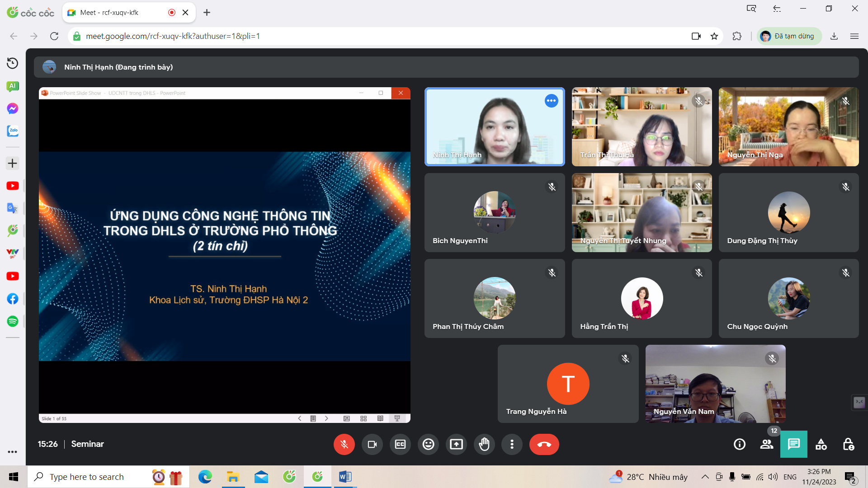The height and width of the screenshot is (488, 868).
Task: Open the first YouTube sidebar icon
Action: pos(13,186)
